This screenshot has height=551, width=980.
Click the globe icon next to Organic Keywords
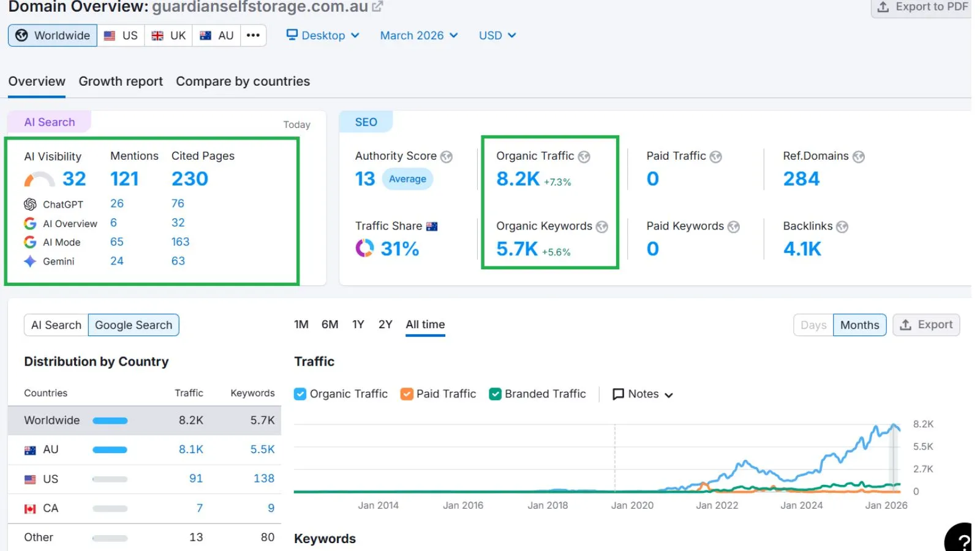click(602, 227)
